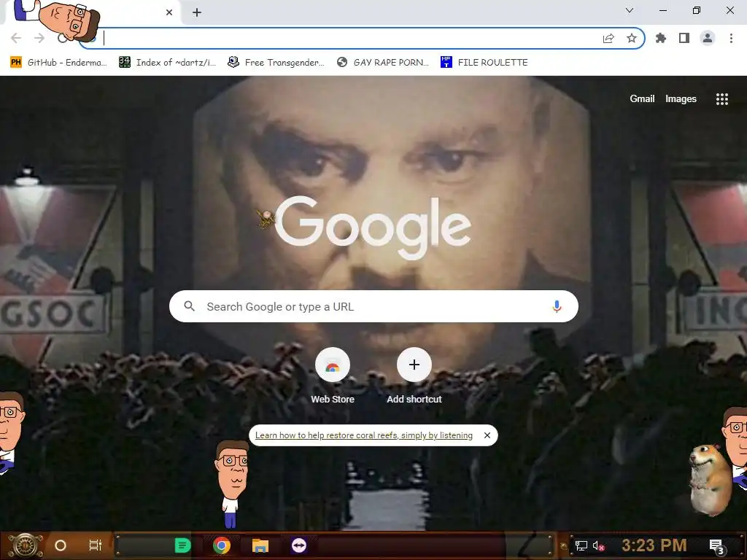Click the Chrome taskbar icon

[222, 545]
